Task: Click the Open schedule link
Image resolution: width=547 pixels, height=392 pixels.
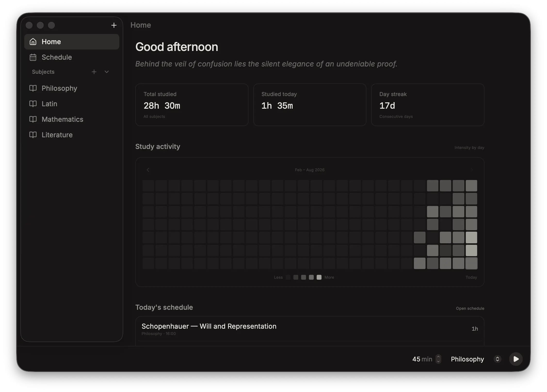Action: pyautogui.click(x=470, y=308)
